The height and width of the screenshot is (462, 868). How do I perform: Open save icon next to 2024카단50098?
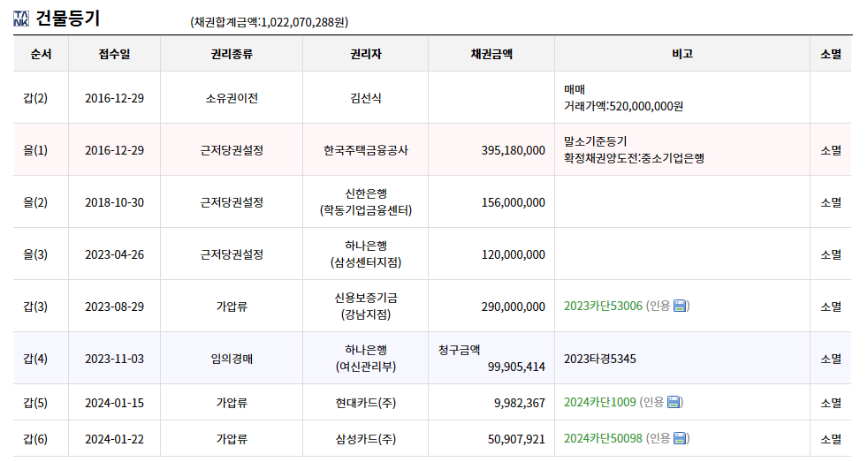pos(680,438)
